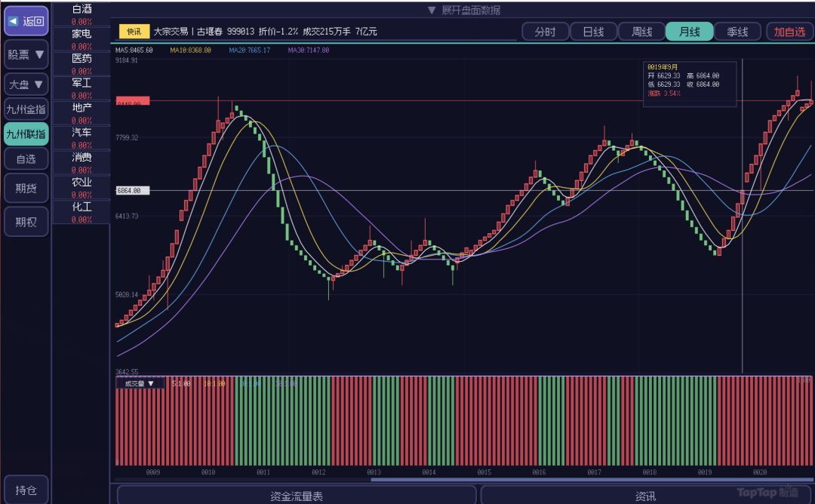Switch chart to 分时 view
The image size is (815, 504).
coord(546,32)
